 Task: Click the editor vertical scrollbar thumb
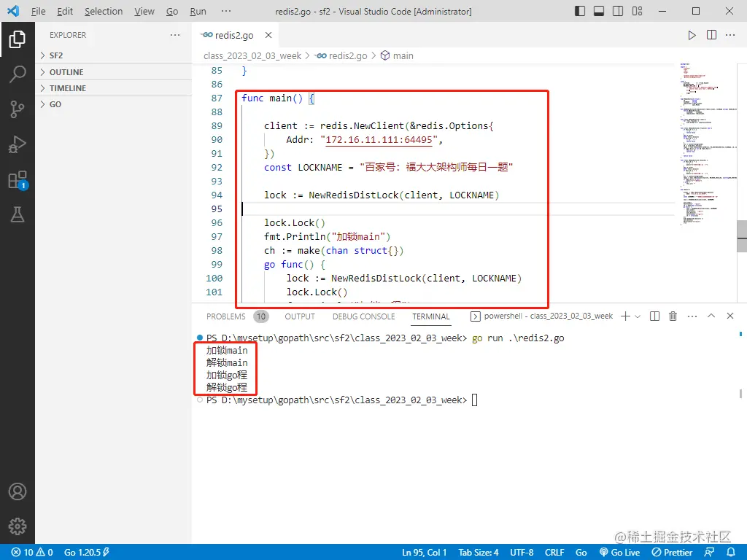(x=742, y=236)
